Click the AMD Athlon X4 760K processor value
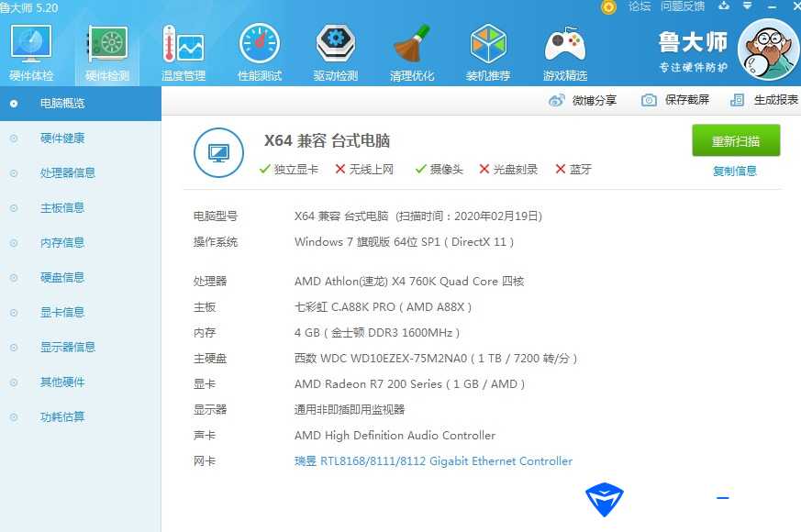Image resolution: width=801 pixels, height=532 pixels. 409,282
